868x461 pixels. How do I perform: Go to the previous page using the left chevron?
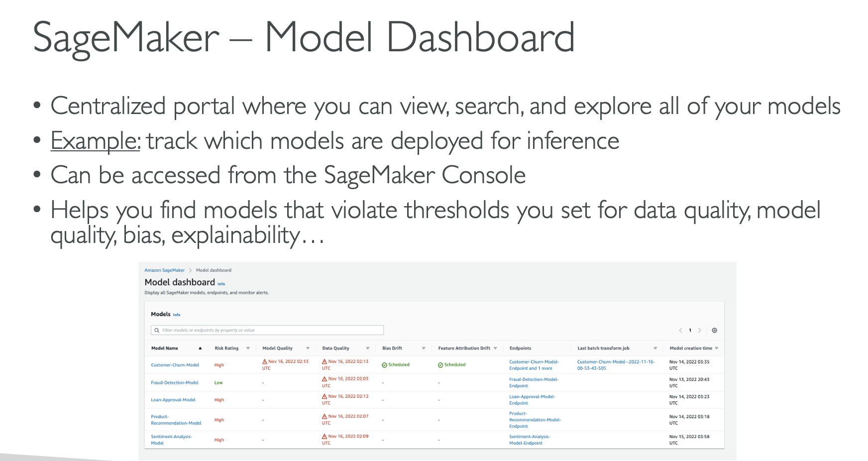(x=680, y=330)
